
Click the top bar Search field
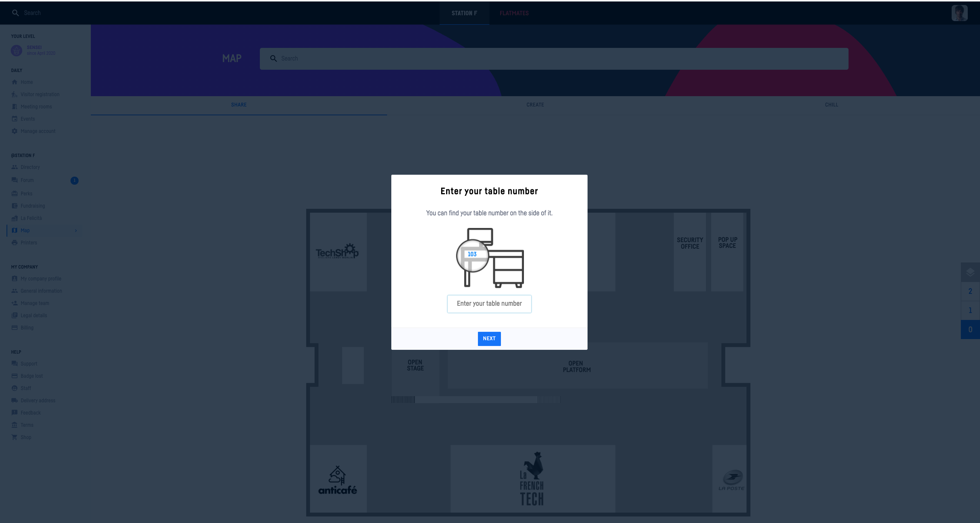(32, 13)
